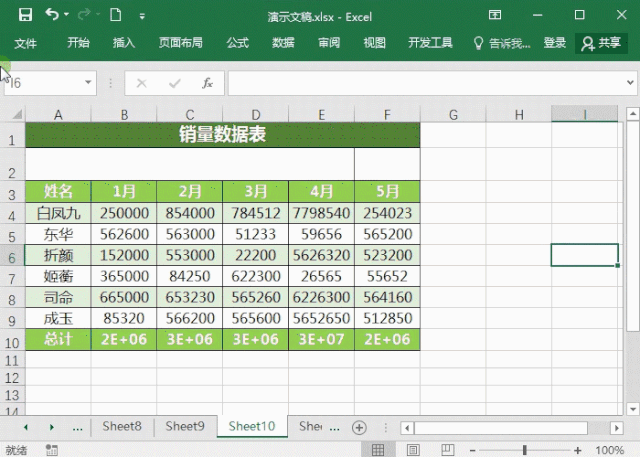Click the 销量数据表 title cell

coord(222,135)
